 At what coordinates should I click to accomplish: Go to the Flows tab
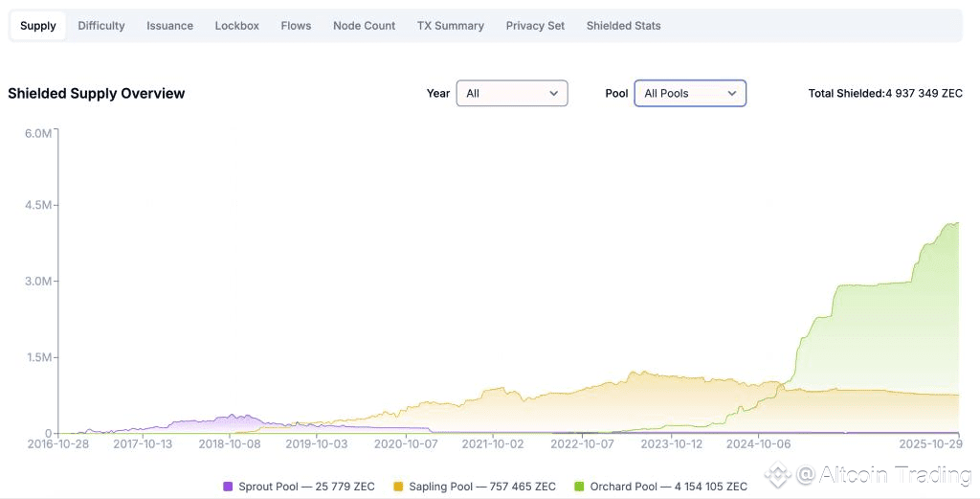tap(296, 26)
